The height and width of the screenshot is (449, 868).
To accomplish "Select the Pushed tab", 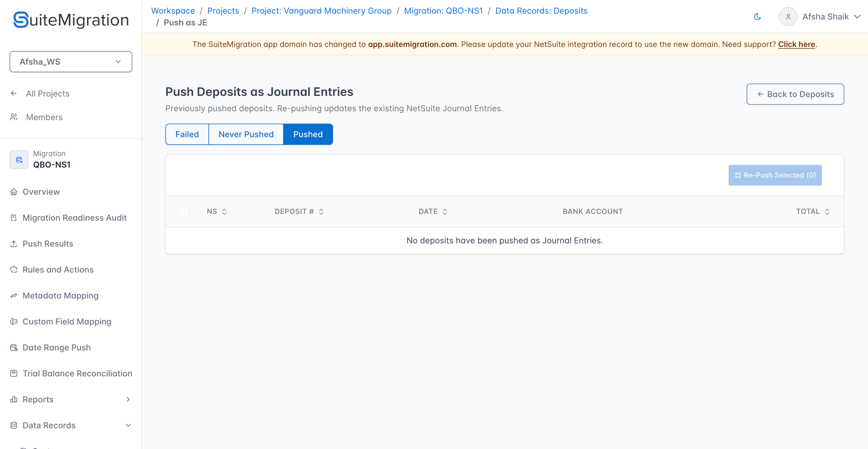I will (x=308, y=134).
